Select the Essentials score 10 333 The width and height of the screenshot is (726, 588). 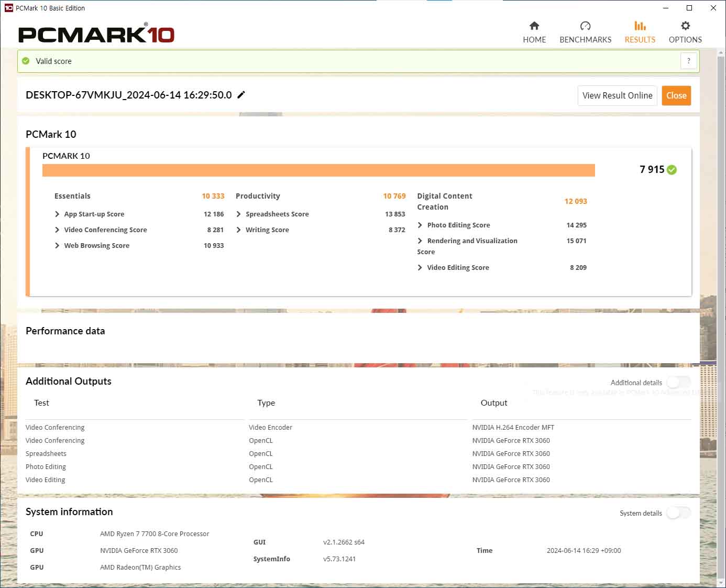213,196
